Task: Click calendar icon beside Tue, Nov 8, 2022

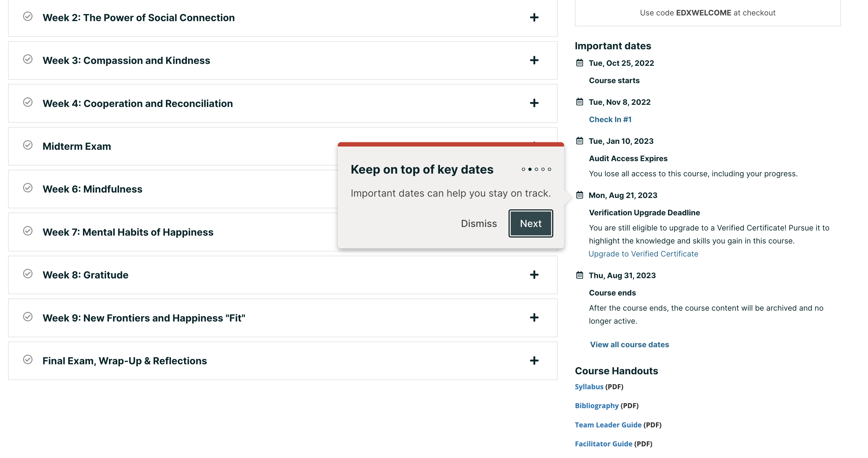Action: [x=579, y=102]
